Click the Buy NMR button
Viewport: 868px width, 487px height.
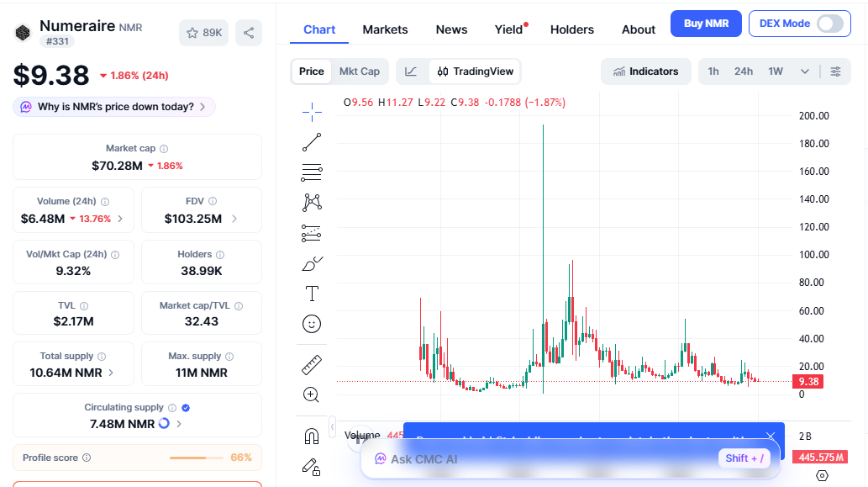tap(706, 24)
